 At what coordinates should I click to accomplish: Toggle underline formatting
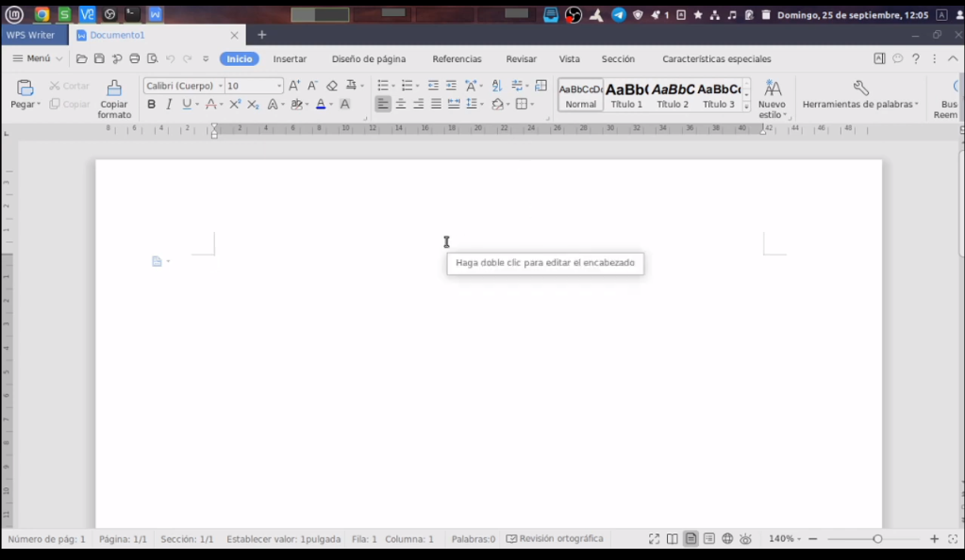[187, 105]
